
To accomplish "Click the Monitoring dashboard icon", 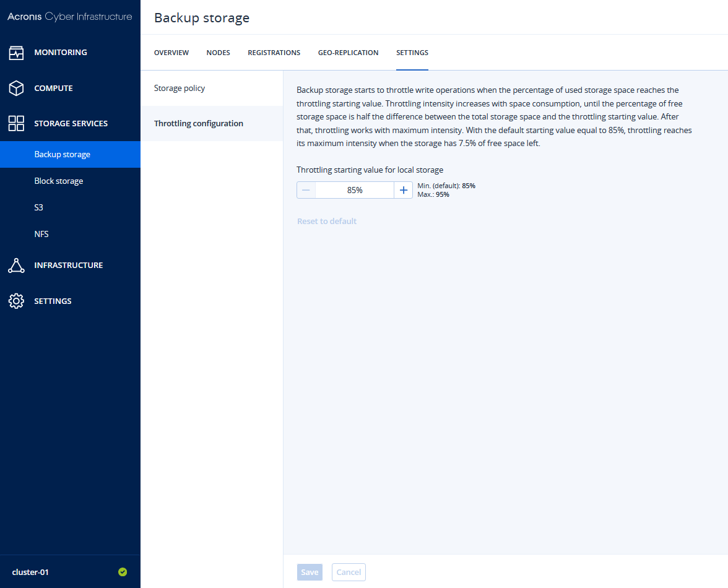I will pos(17,53).
